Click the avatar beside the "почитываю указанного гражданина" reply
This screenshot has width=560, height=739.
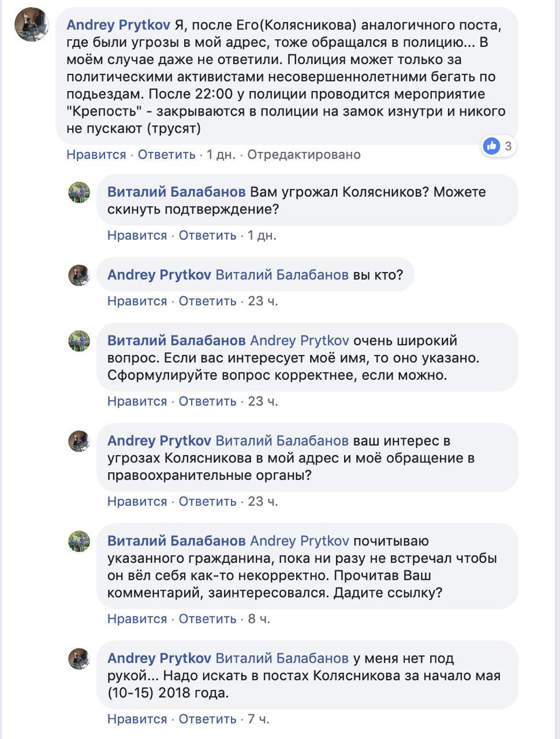coord(79,542)
